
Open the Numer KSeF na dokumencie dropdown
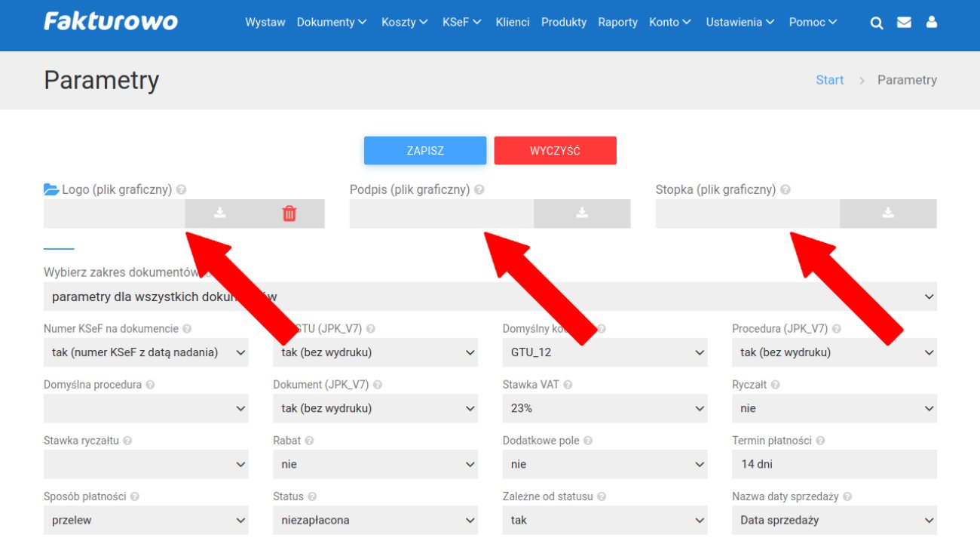tap(145, 352)
